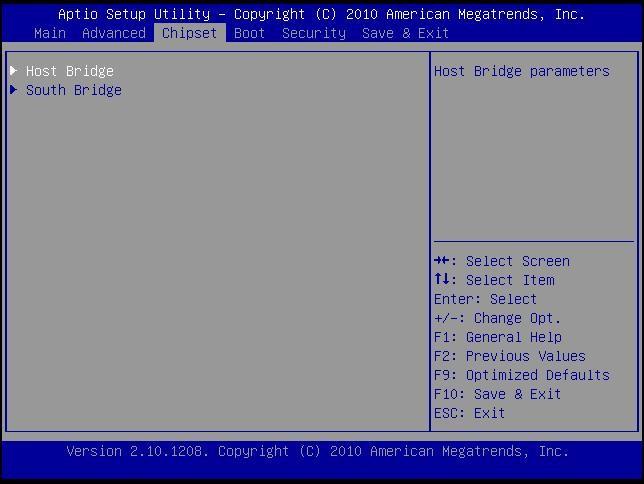
Task: Click ESC: Exit
Action: 469,413
